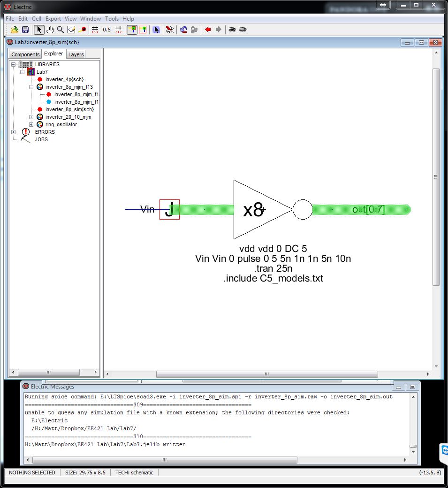Screen dimensions: 448x488
Task: Select the Measure tool icon
Action: coord(83,30)
